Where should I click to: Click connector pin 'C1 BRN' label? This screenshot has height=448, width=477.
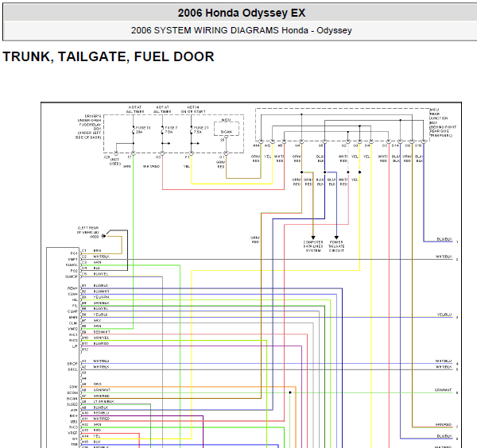[91, 251]
